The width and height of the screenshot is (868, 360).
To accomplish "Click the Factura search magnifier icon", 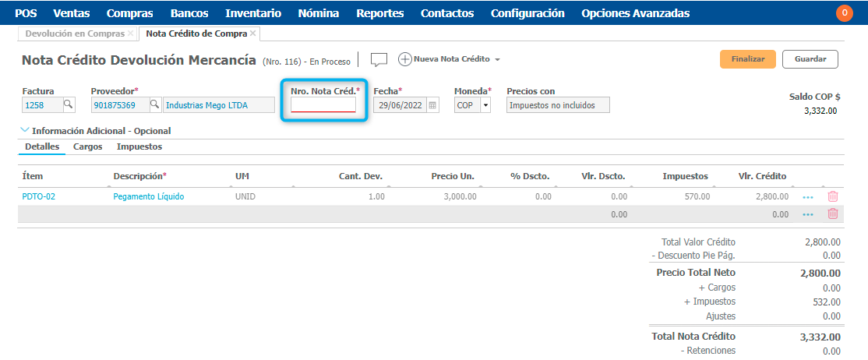I will click(x=69, y=105).
